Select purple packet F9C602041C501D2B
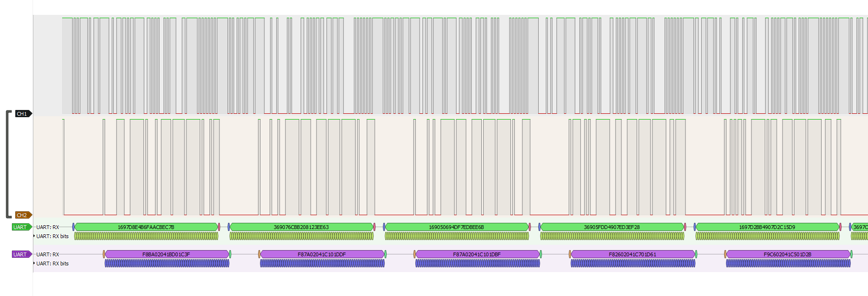This screenshot has width=868, height=296. coord(788,254)
